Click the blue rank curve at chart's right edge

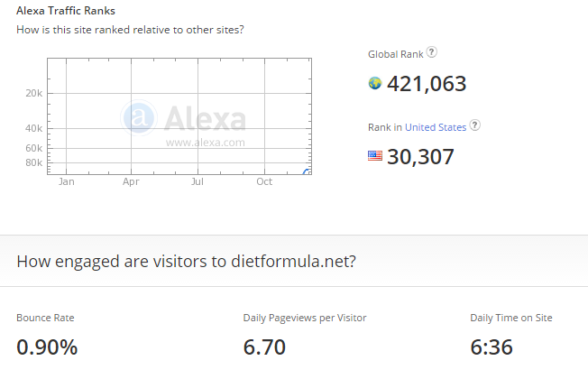click(308, 171)
